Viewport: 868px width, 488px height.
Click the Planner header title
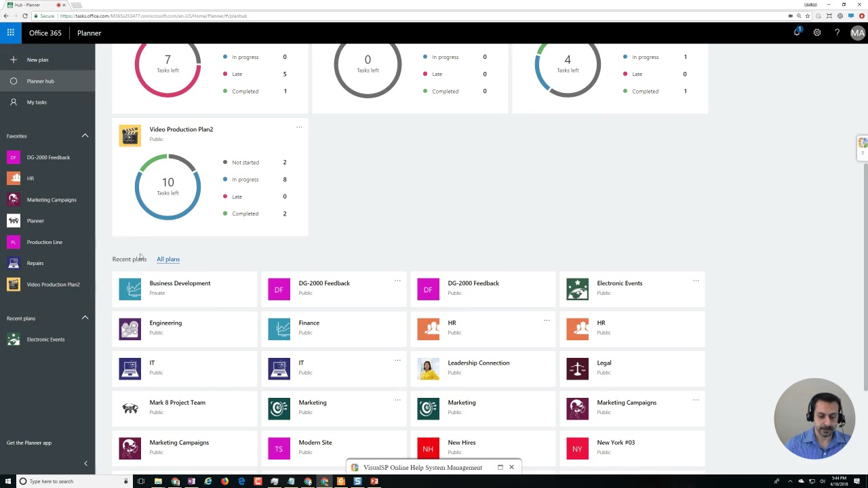(89, 33)
